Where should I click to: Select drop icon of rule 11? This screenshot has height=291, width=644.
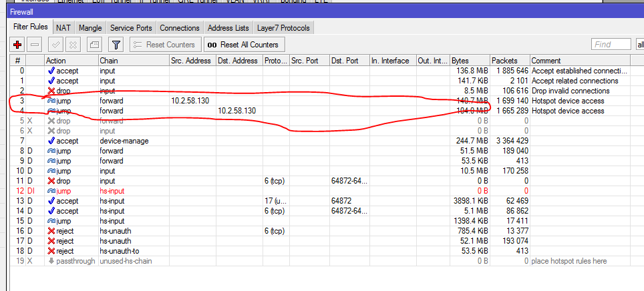coord(51,181)
